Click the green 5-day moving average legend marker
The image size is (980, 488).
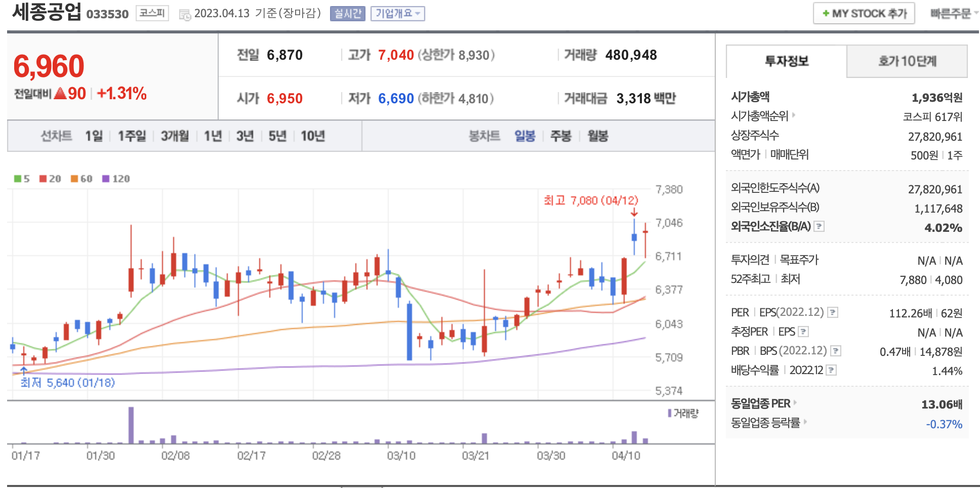pos(18,179)
